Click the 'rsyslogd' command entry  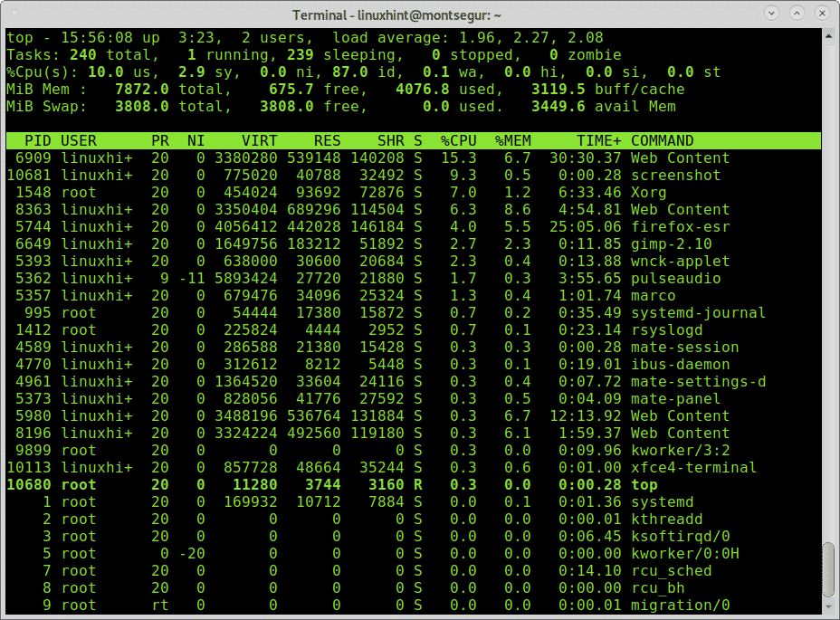pos(666,329)
